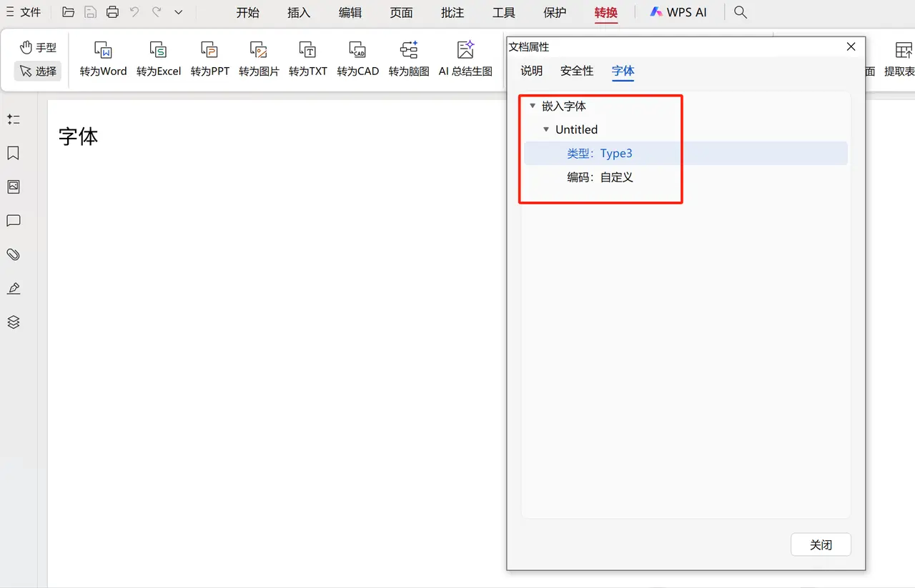Select the 转为Word conversion icon
Viewport: 915px width, 588px height.
click(x=102, y=59)
